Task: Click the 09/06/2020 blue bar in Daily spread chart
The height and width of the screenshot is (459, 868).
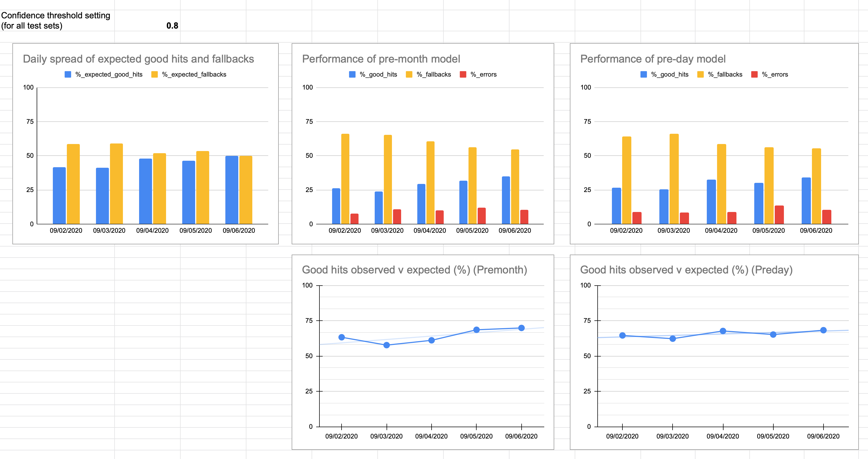Action: [232, 190]
